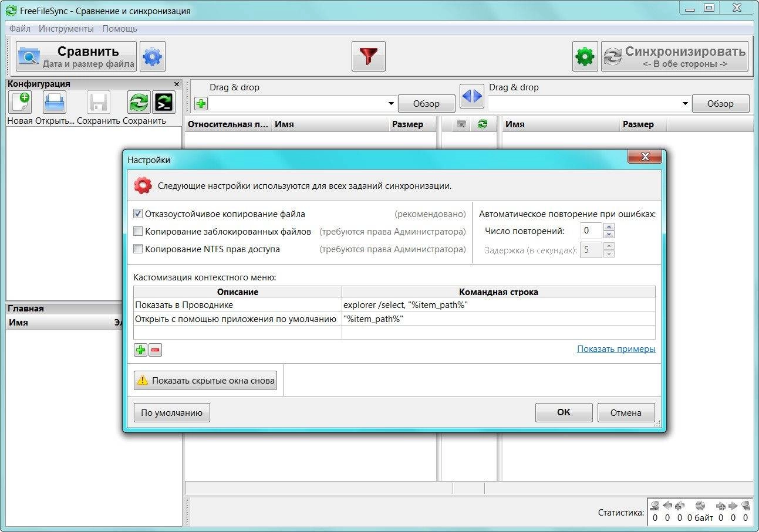
Task: Minimize the FreeFileSync window
Action: pyautogui.click(x=690, y=8)
